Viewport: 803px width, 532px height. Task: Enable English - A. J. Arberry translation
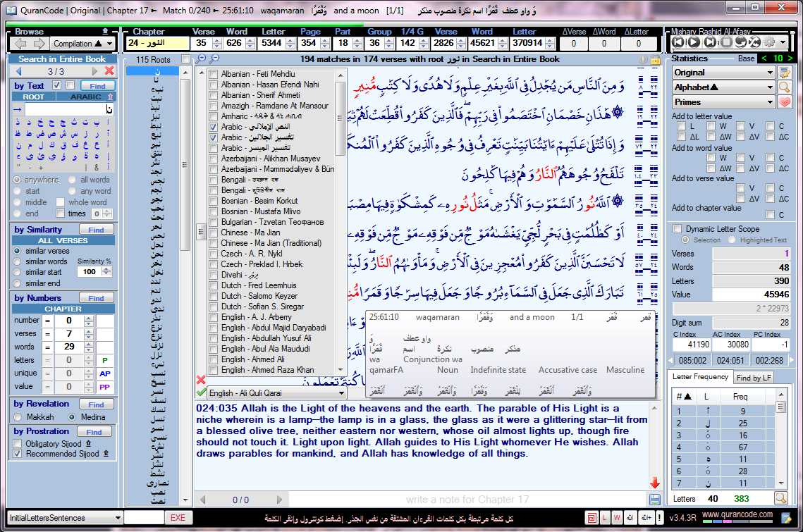tap(213, 317)
